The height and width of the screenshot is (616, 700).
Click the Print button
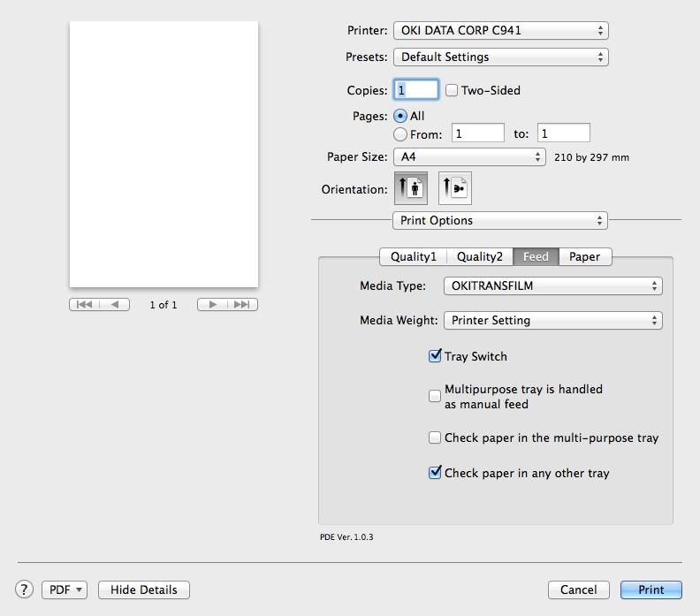click(651, 589)
